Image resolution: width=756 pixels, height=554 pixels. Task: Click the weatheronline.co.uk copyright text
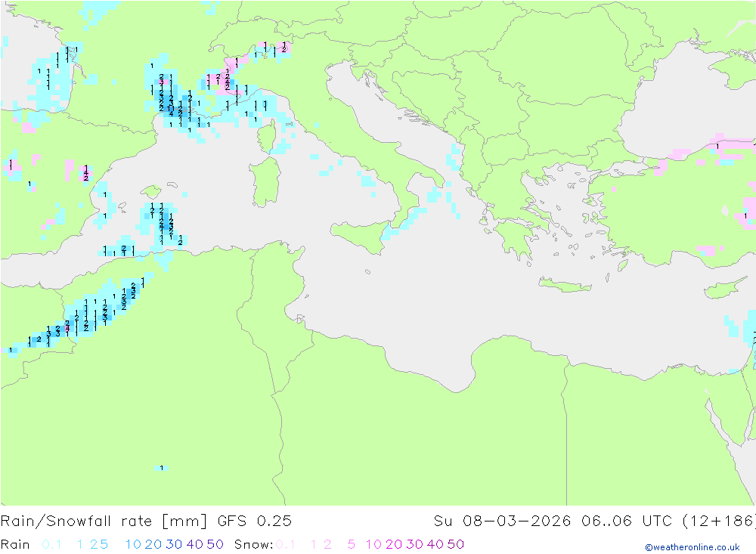[x=692, y=546]
